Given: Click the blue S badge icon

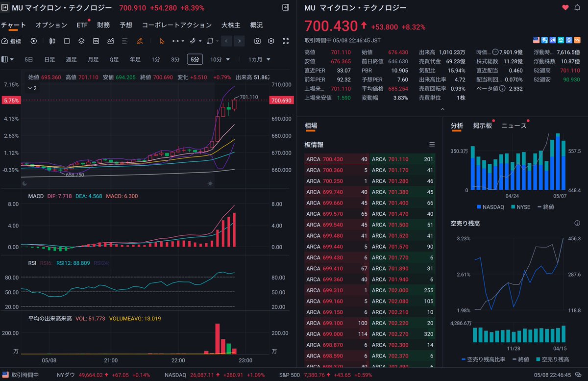Looking at the screenshot, I should pyautogui.click(x=569, y=40).
